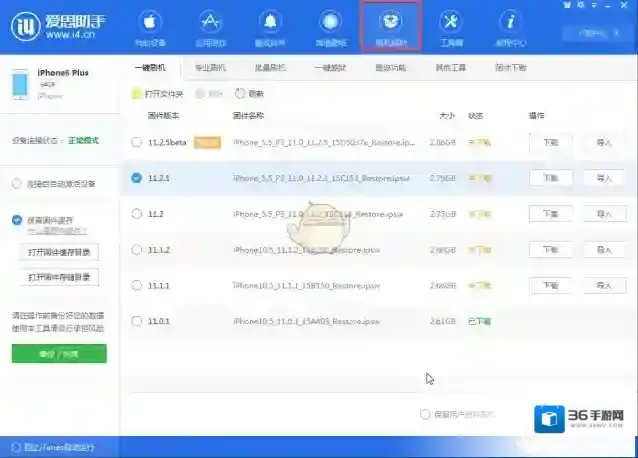Click the link under keep firmware cache

click(57, 231)
